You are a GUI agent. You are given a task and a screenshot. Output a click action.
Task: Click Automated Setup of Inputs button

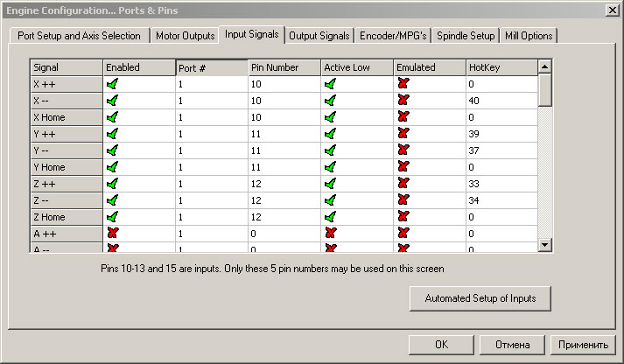point(480,298)
